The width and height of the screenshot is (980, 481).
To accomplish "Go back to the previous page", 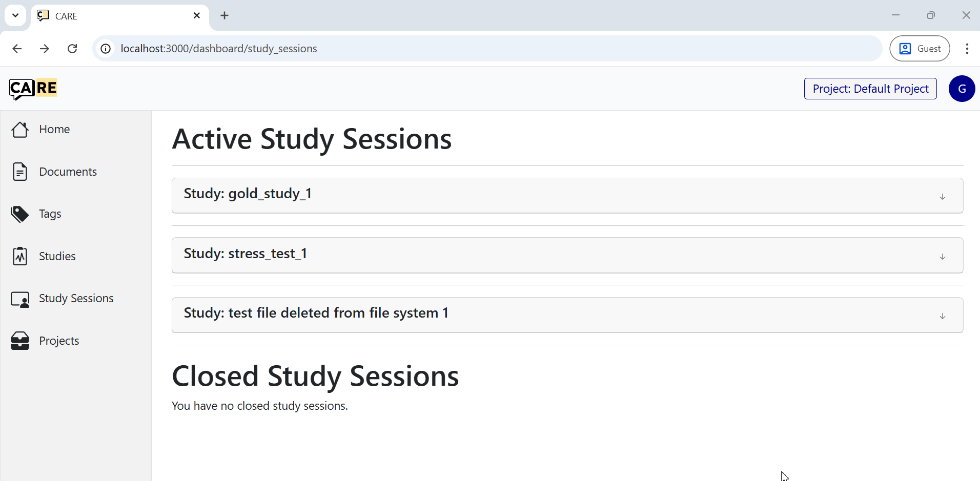I will pos(17,49).
